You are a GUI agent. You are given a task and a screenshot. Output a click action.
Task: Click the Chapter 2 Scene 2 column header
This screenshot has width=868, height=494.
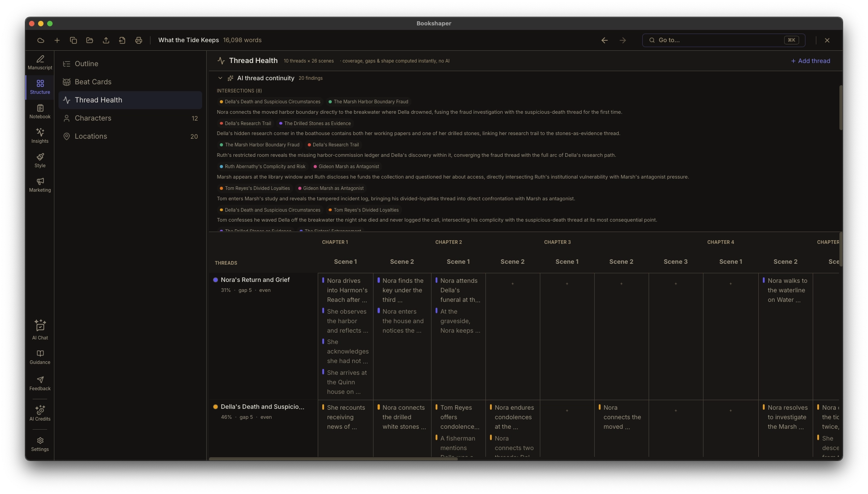click(512, 262)
